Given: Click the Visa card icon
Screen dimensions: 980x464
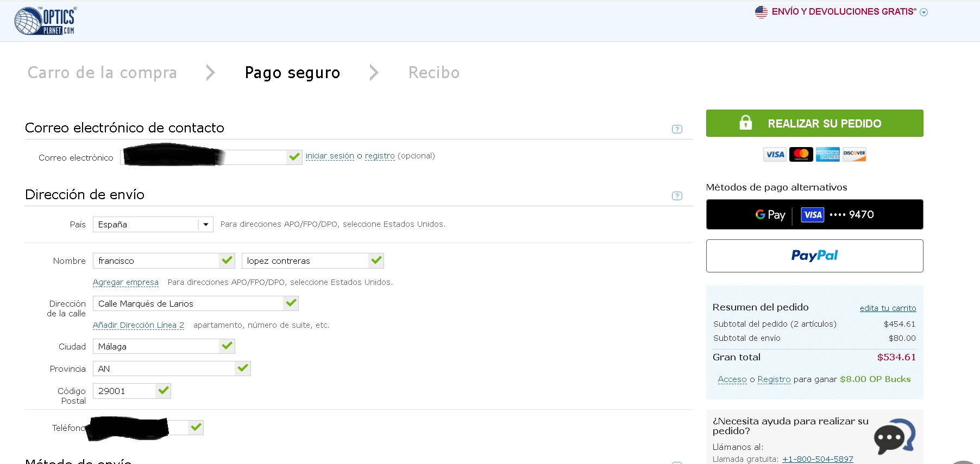Looking at the screenshot, I should (x=775, y=155).
